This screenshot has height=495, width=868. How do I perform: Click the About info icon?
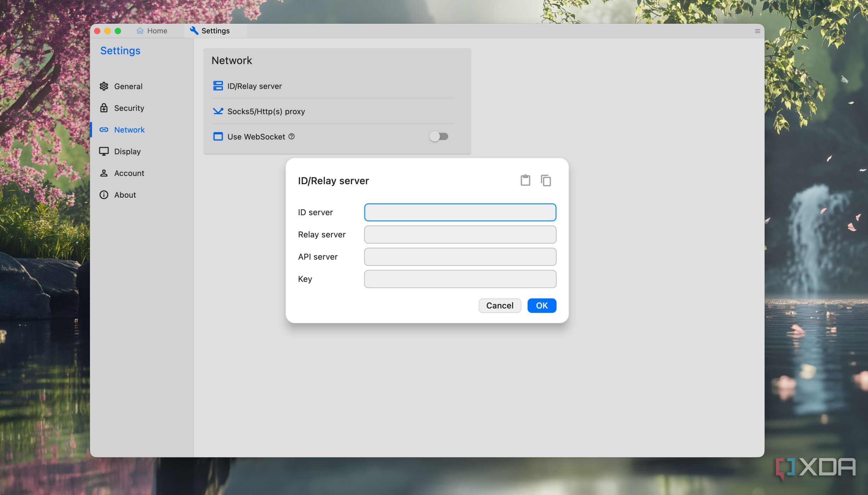click(x=104, y=195)
